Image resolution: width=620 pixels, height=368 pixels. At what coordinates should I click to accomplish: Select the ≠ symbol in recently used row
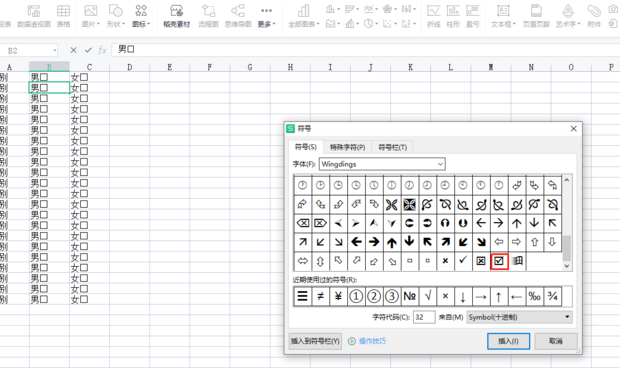[x=320, y=296]
